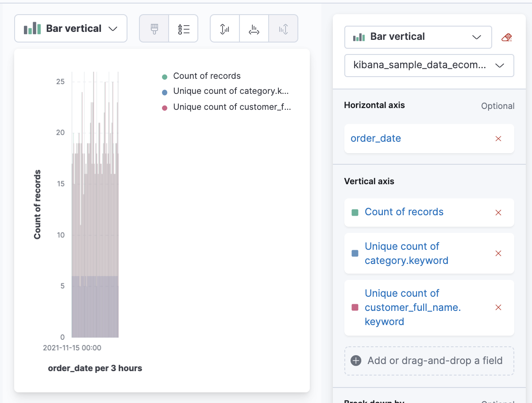Click the bar chart icon in chart switcher
The width and height of the screenshot is (532, 403).
(32, 28)
